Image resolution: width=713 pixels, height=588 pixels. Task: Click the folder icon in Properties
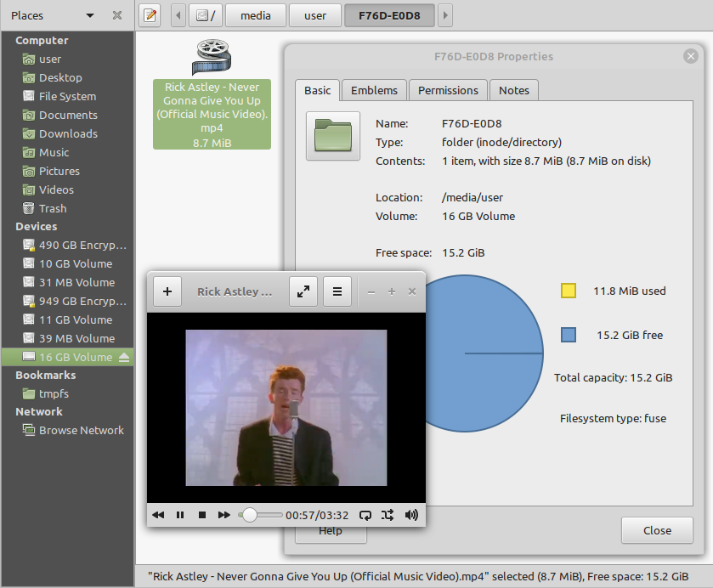(x=333, y=135)
